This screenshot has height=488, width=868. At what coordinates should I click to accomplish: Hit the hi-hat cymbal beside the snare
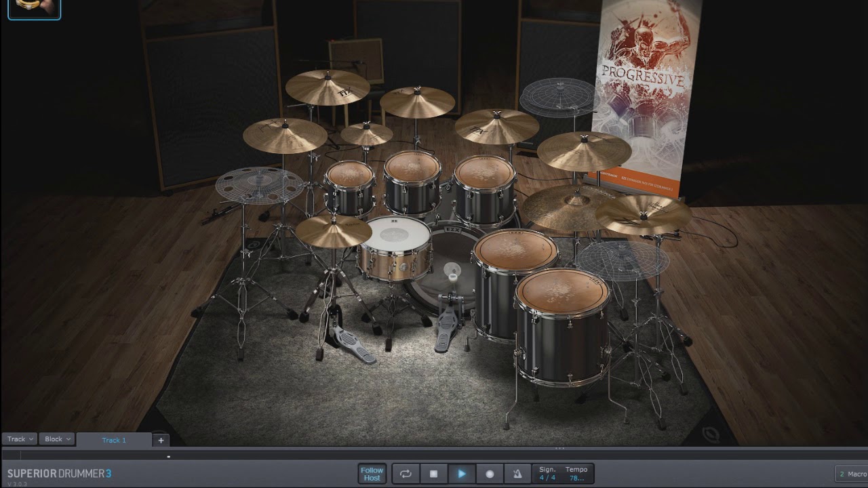coord(334,232)
